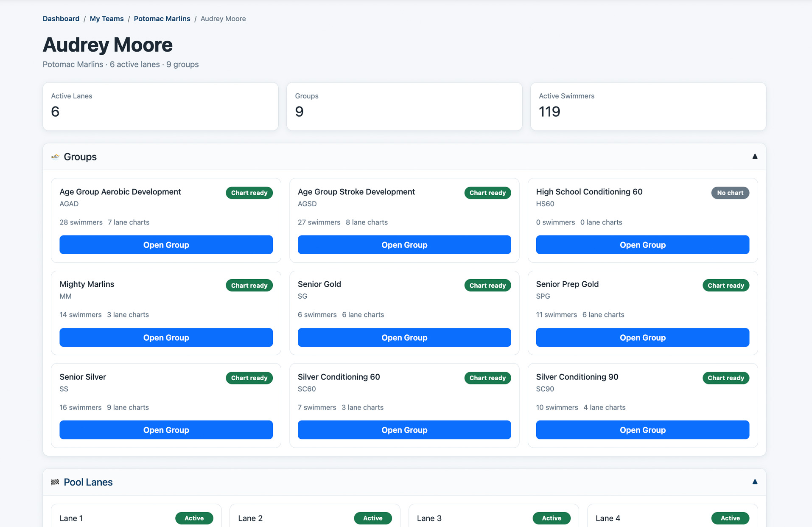Image resolution: width=812 pixels, height=527 pixels.
Task: Click the Audrey Moore page heading
Action: pos(108,45)
